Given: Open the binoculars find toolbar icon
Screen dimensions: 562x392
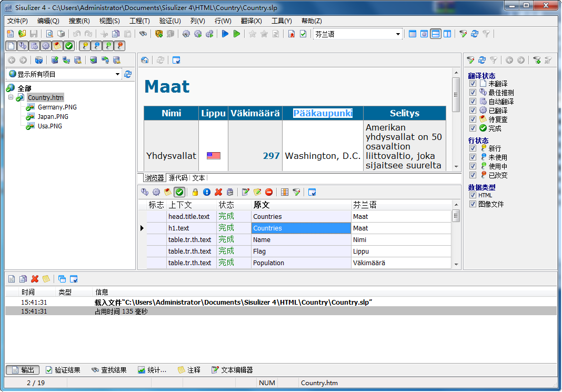Looking at the screenshot, I should coord(143,33).
